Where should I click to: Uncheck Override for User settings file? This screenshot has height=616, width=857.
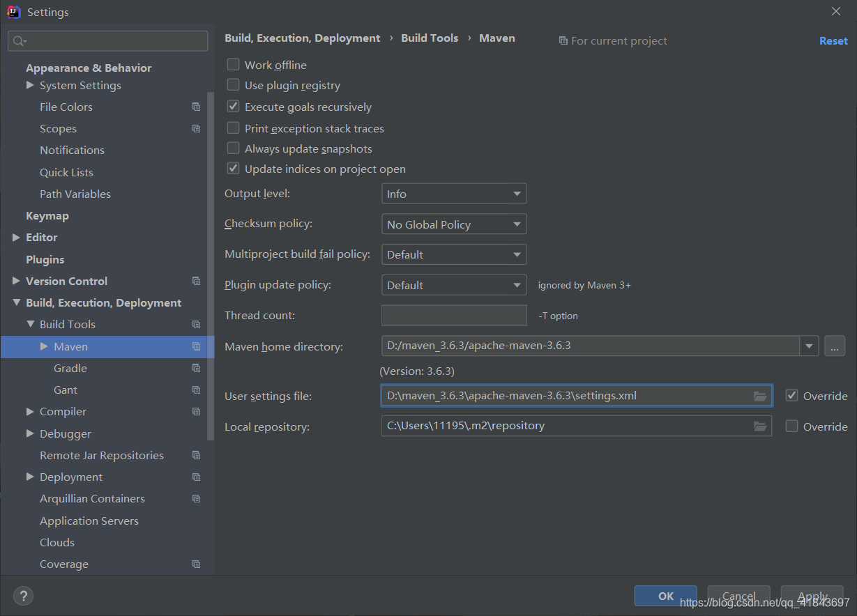[x=791, y=395]
